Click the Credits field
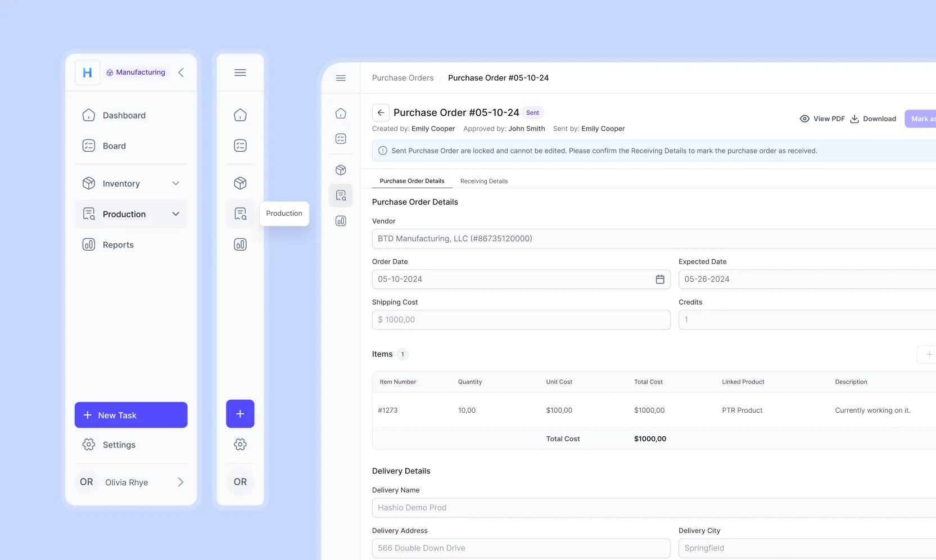 coord(807,320)
